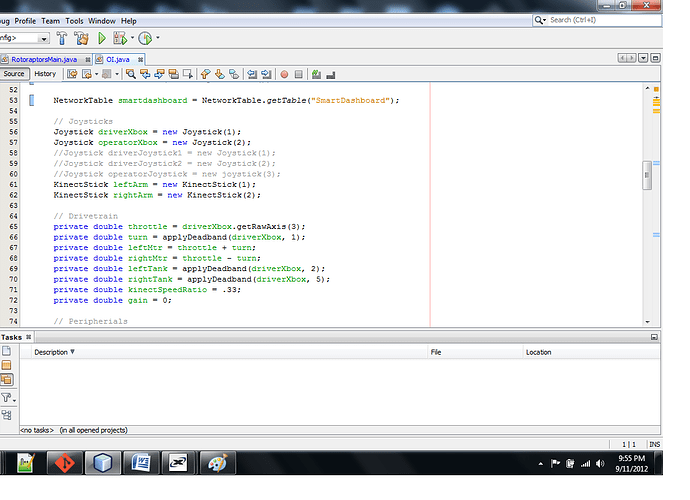
Task: Show hidden system tray icons
Action: (x=540, y=463)
